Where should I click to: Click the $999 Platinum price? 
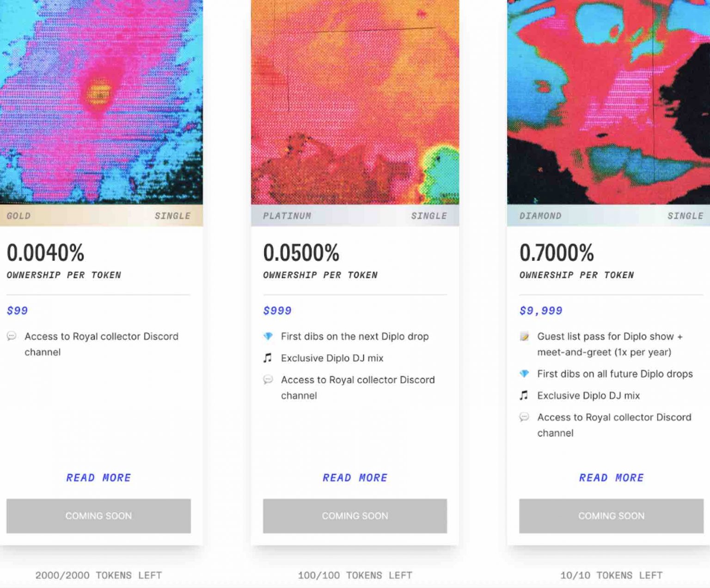(277, 311)
